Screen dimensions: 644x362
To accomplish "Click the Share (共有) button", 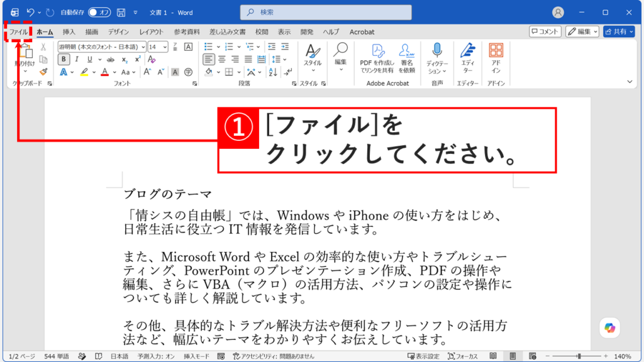I will tap(619, 31).
